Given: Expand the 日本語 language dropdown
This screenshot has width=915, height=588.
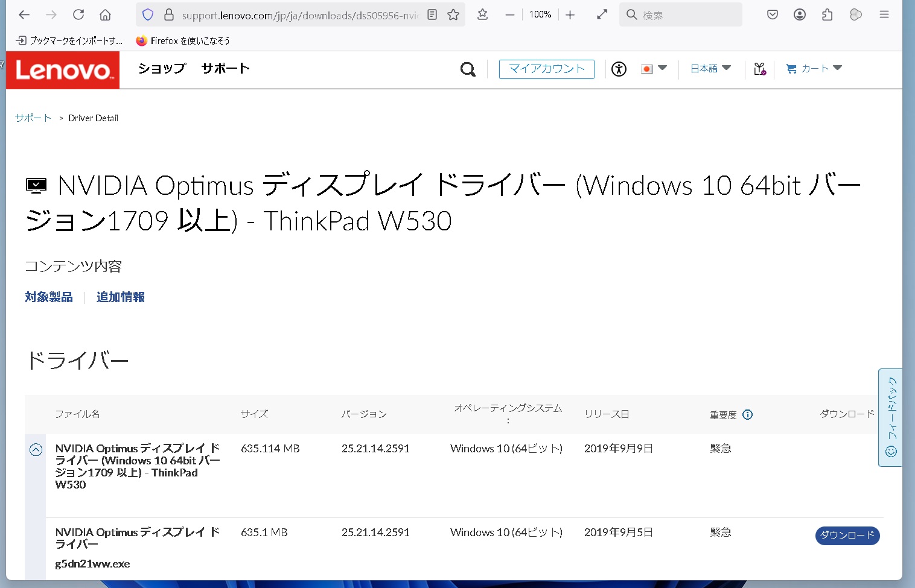Looking at the screenshot, I should tap(710, 69).
